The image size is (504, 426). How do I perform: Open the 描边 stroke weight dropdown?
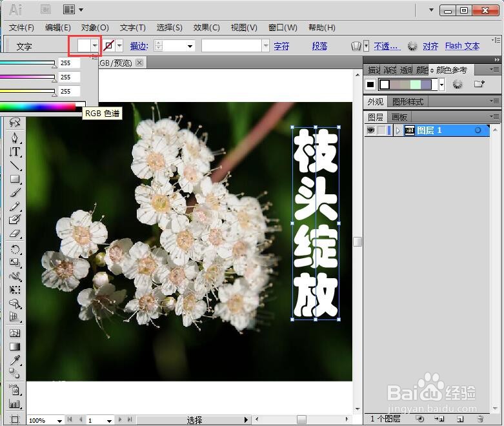click(x=190, y=46)
